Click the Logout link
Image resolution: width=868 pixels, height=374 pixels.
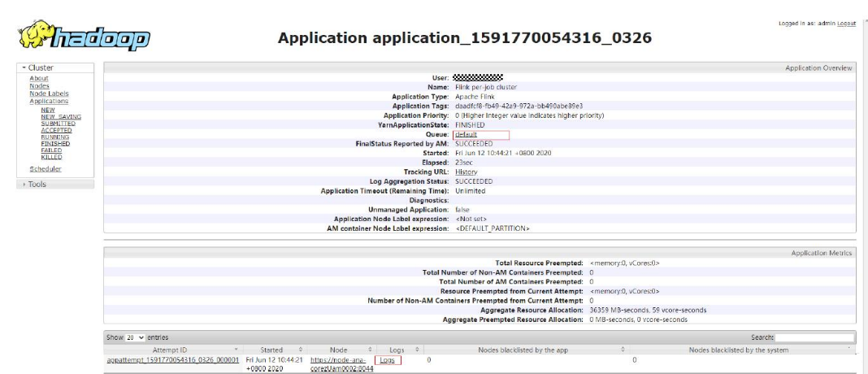(x=846, y=24)
